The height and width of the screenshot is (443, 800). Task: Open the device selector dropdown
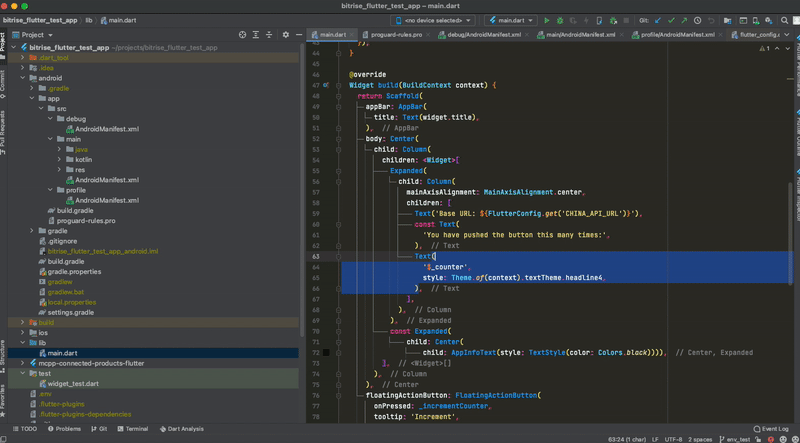tap(433, 20)
